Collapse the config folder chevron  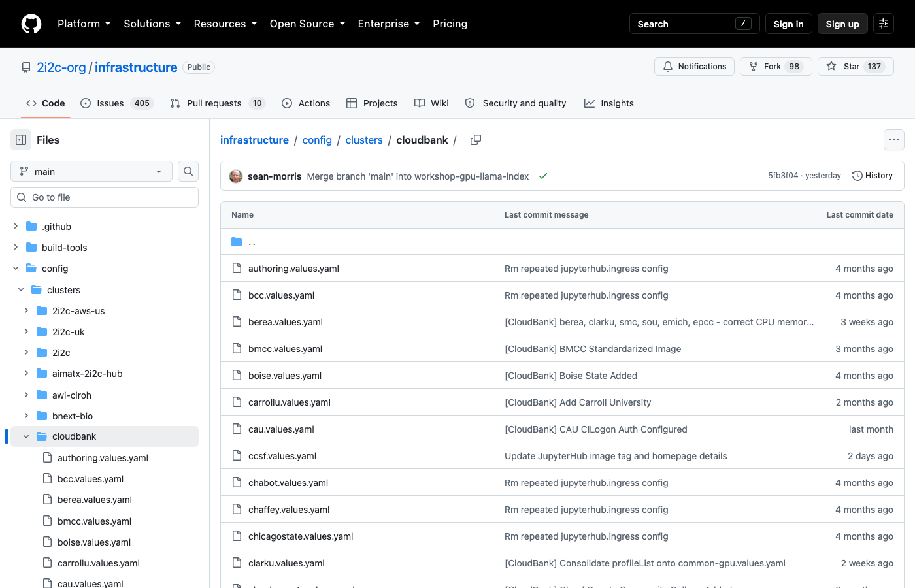click(16, 268)
